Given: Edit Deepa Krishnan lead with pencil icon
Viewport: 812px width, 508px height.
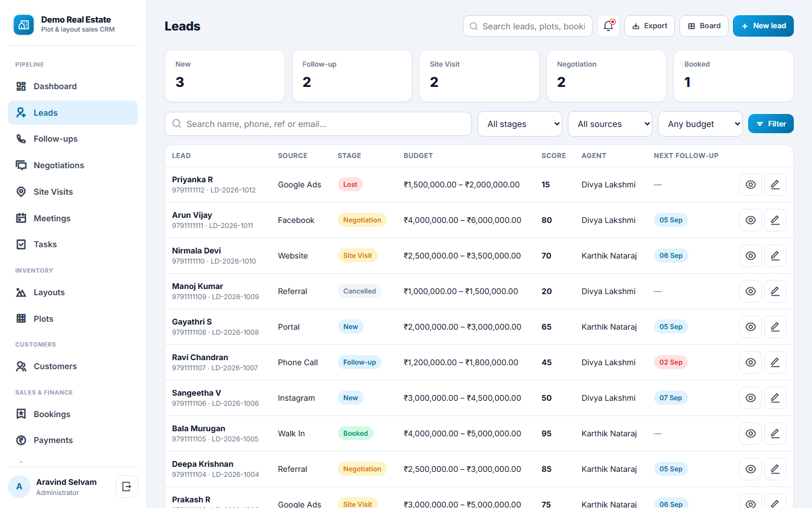Looking at the screenshot, I should tap(775, 469).
